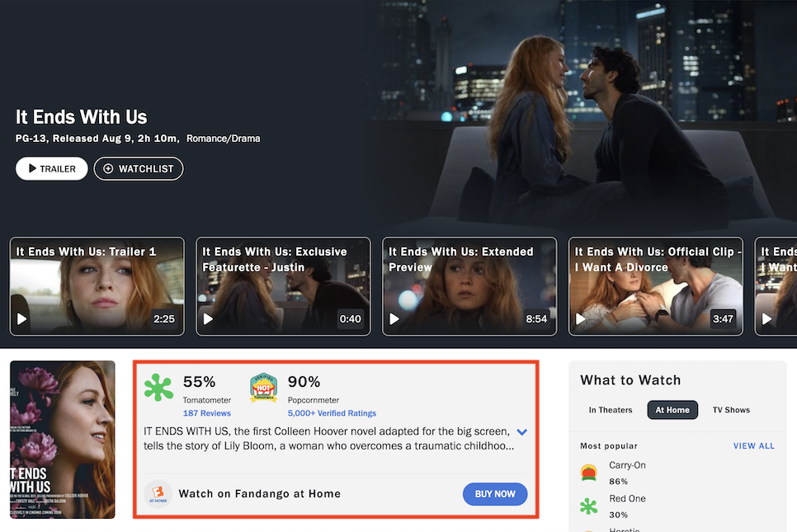Screen dimensions: 797x532
Task: Click the 55% Tomatometer score
Action: [x=200, y=382]
